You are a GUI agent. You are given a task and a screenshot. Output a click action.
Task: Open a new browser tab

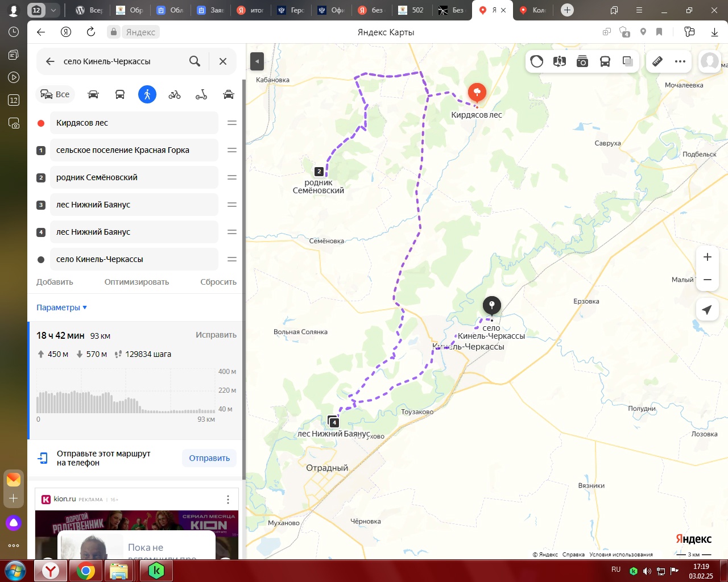(567, 10)
